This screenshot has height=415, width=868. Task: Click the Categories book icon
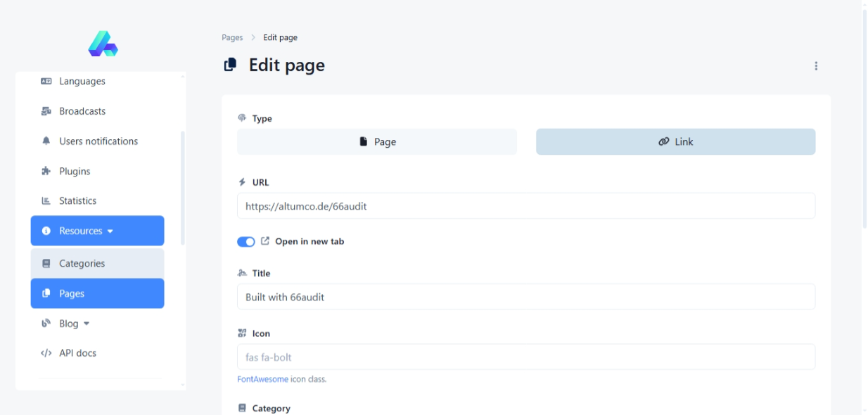pyautogui.click(x=46, y=264)
